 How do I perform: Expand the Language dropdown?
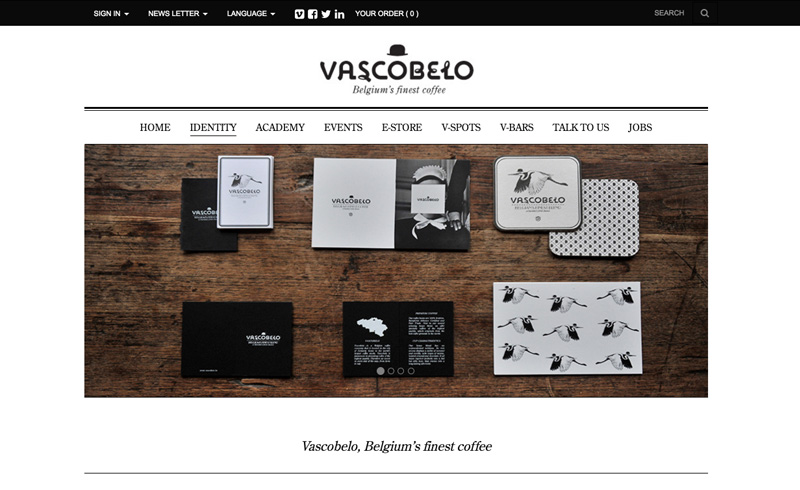251,13
